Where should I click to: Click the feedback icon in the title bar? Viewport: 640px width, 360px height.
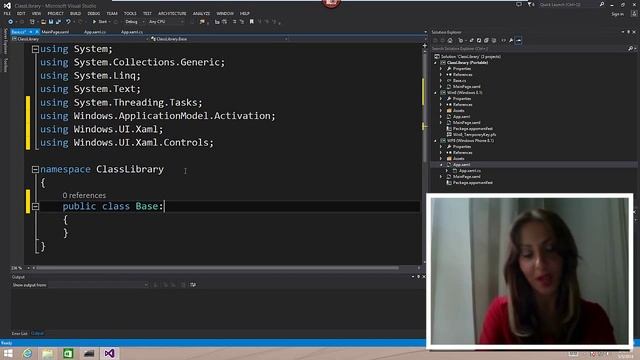(519, 4)
